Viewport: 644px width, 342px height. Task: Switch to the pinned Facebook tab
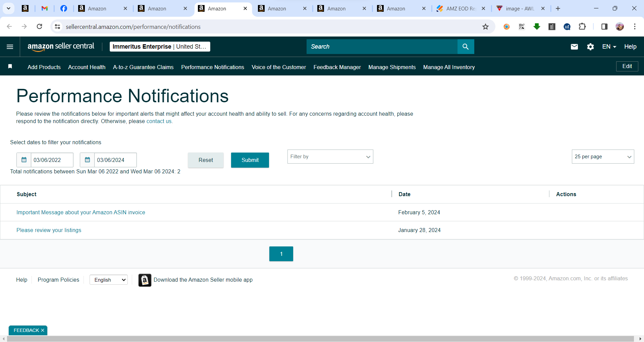click(x=63, y=8)
